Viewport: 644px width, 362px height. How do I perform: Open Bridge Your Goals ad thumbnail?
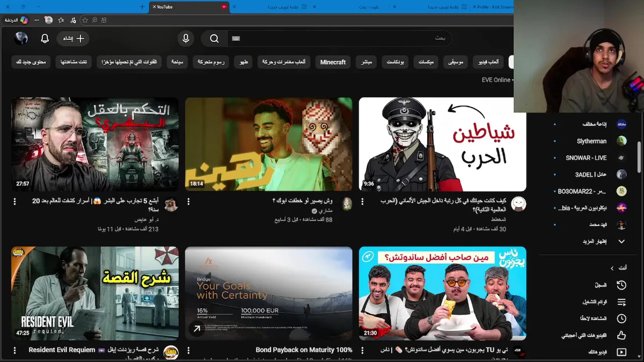pos(269,293)
